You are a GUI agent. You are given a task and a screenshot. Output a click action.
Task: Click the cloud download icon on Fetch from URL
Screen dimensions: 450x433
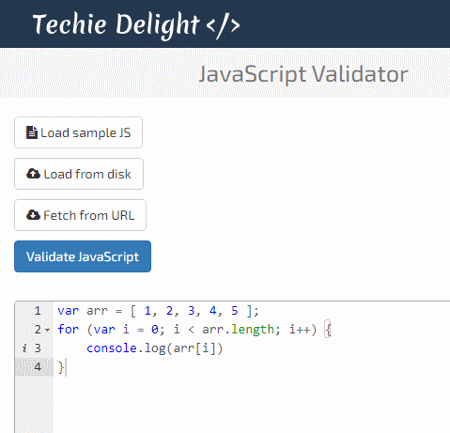(33, 215)
